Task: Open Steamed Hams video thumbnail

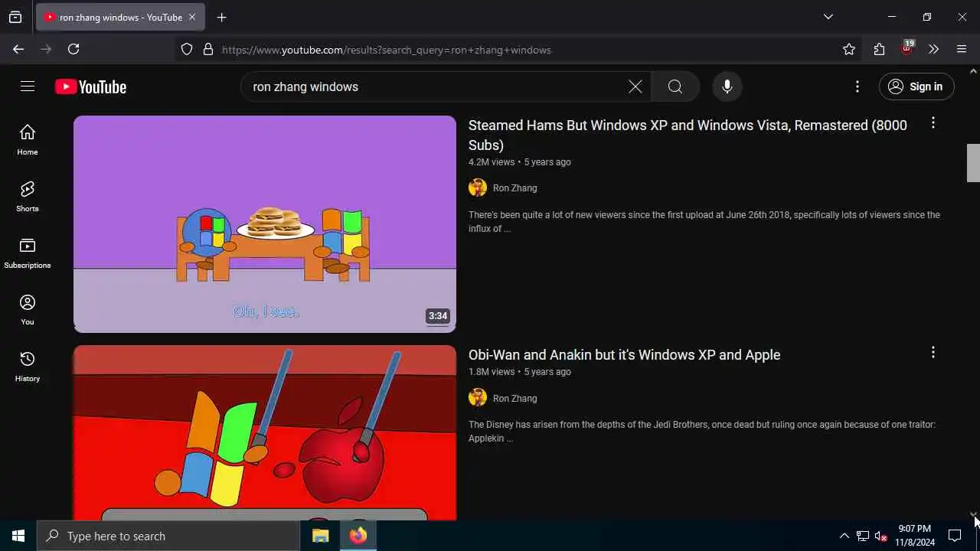Action: point(265,224)
